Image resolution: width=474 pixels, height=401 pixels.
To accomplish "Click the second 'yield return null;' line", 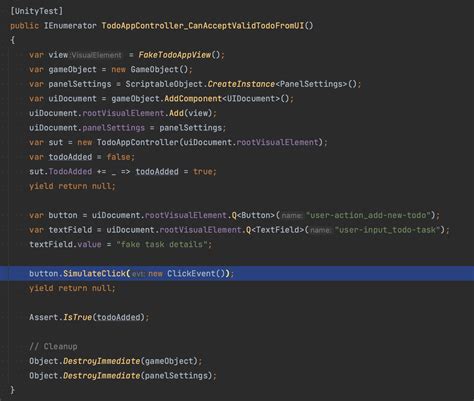I will (72, 288).
